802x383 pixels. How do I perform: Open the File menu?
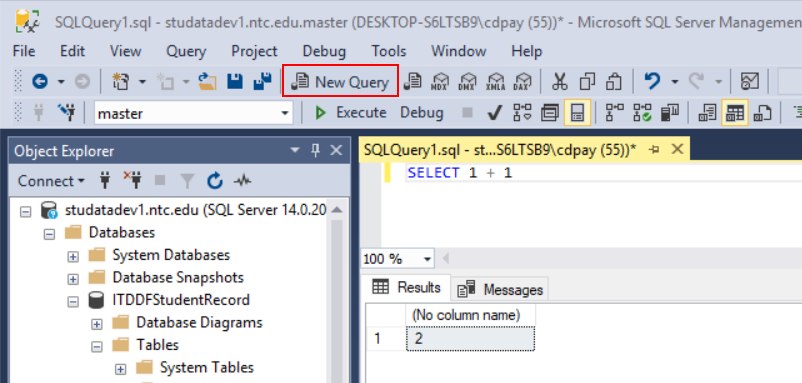click(24, 51)
